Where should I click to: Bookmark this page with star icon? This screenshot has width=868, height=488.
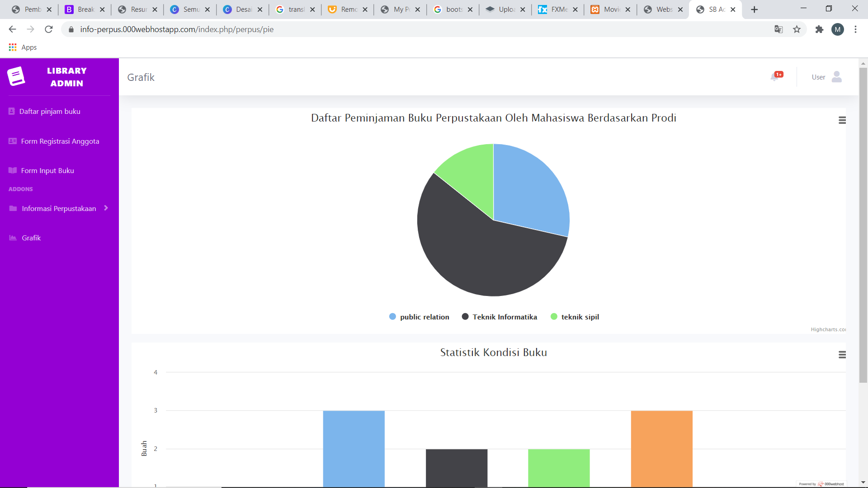pos(797,29)
